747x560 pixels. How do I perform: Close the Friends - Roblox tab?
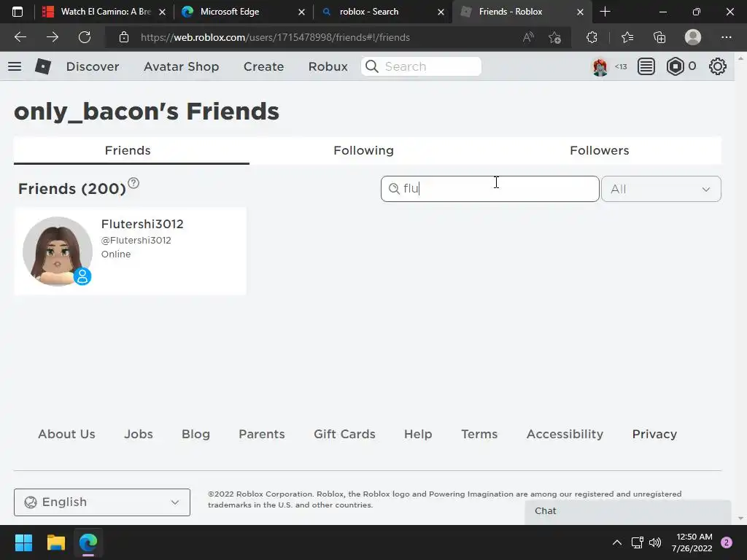click(580, 12)
